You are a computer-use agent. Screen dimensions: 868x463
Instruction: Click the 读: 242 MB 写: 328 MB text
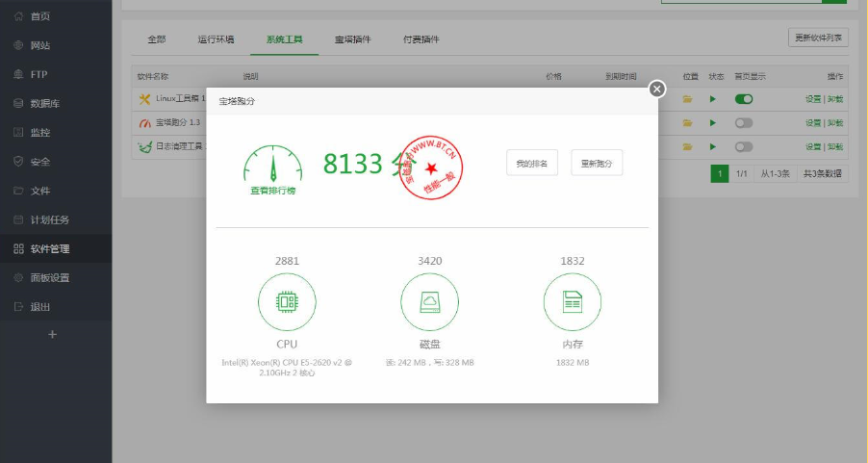point(429,363)
